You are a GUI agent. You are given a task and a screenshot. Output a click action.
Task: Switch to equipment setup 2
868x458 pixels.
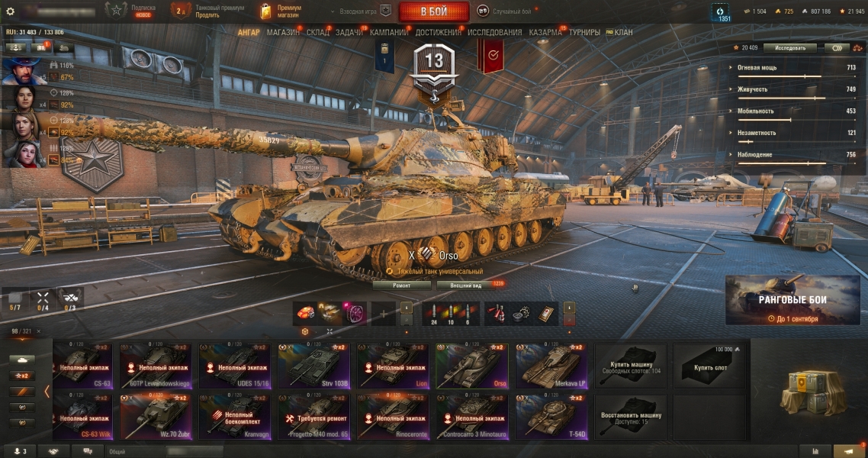click(407, 320)
